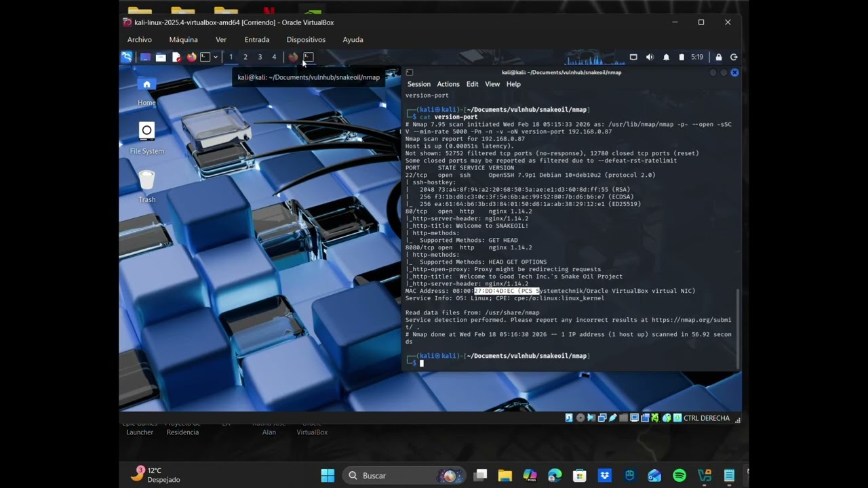Open Archivo menu in VirtualBox
Image resolution: width=868 pixels, height=488 pixels.
click(140, 40)
